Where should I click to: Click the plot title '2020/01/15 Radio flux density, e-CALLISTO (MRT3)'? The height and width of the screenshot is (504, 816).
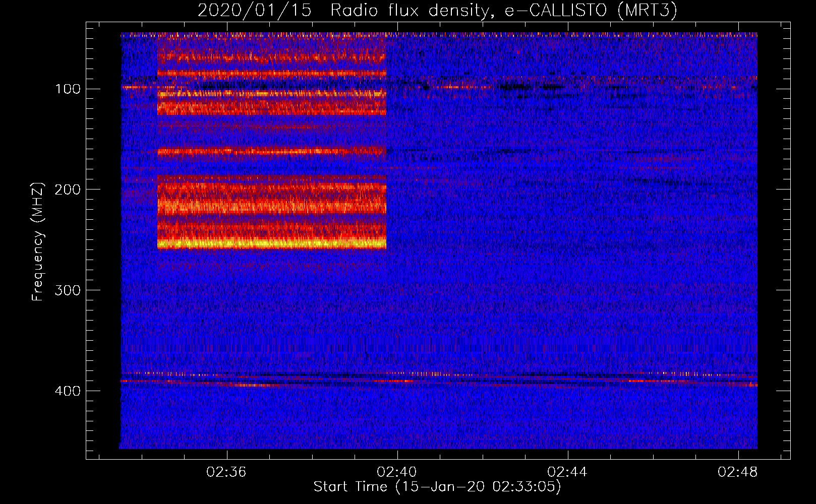(437, 10)
